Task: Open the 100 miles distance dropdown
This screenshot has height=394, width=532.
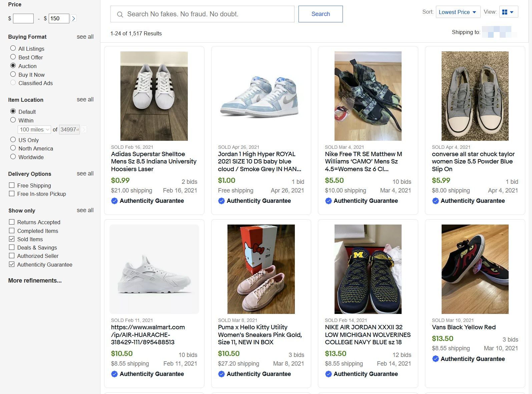Action: pyautogui.click(x=34, y=129)
